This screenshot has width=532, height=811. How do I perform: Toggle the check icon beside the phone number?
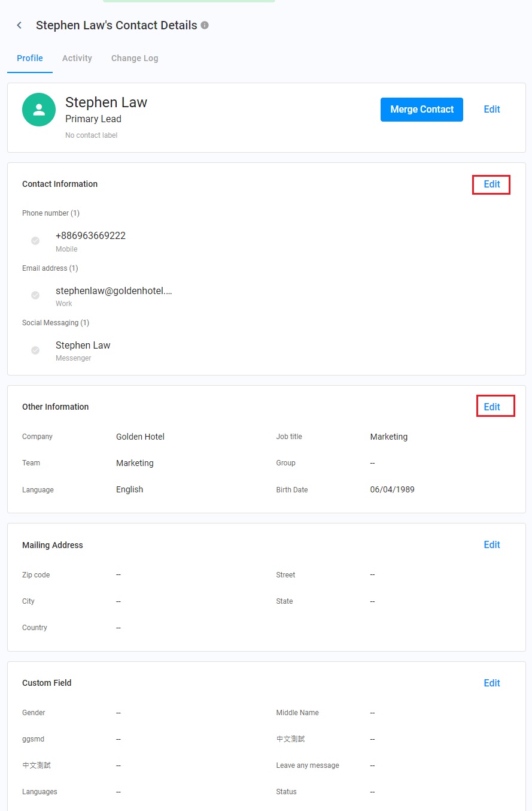coord(35,241)
